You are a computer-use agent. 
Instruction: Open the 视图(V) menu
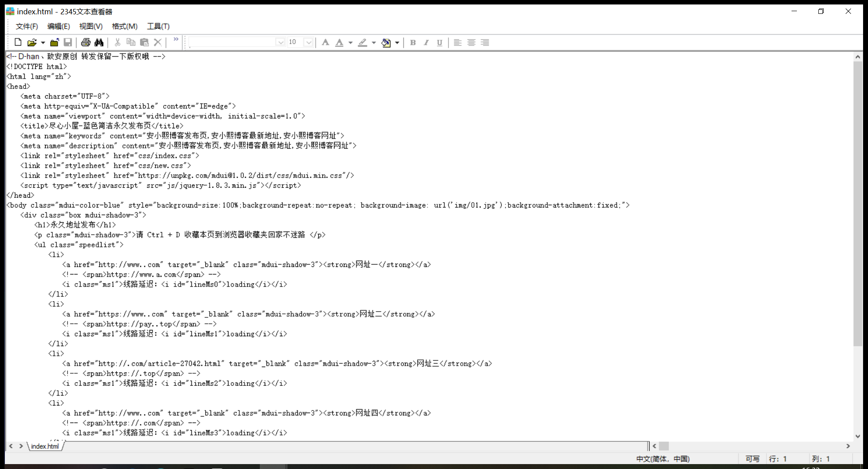91,26
